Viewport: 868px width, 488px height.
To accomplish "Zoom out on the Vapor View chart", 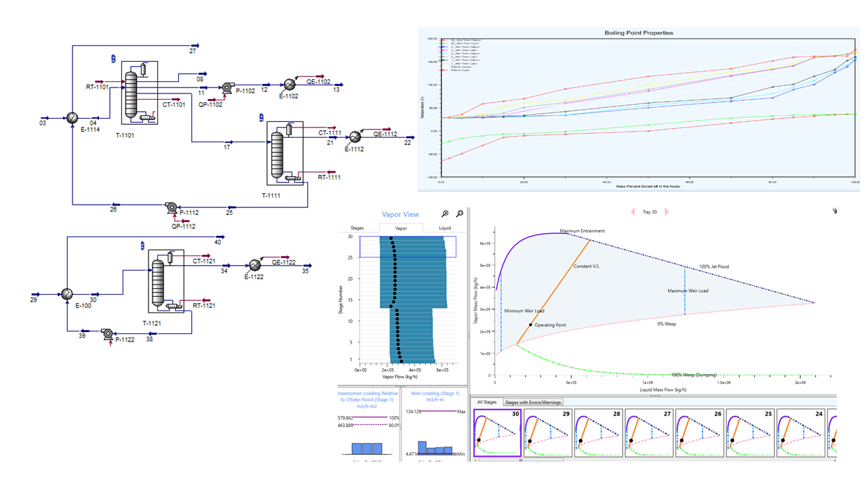I will pos(460,214).
